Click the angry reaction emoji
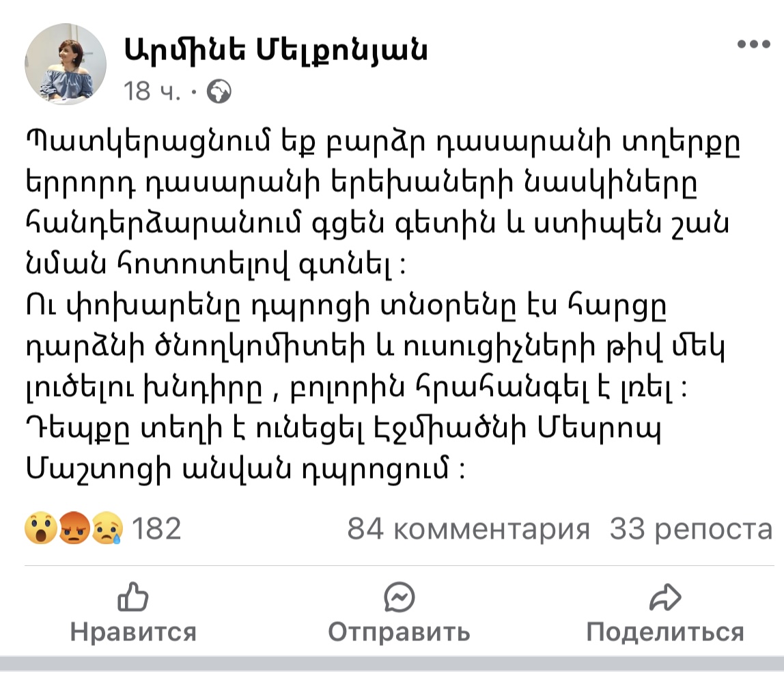The height and width of the screenshot is (680, 784). tap(74, 528)
